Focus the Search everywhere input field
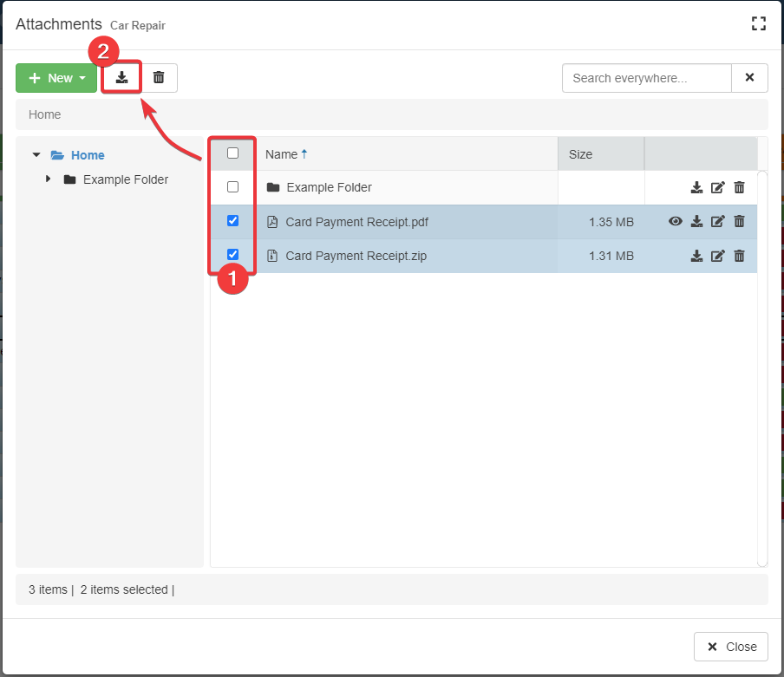 [646, 78]
